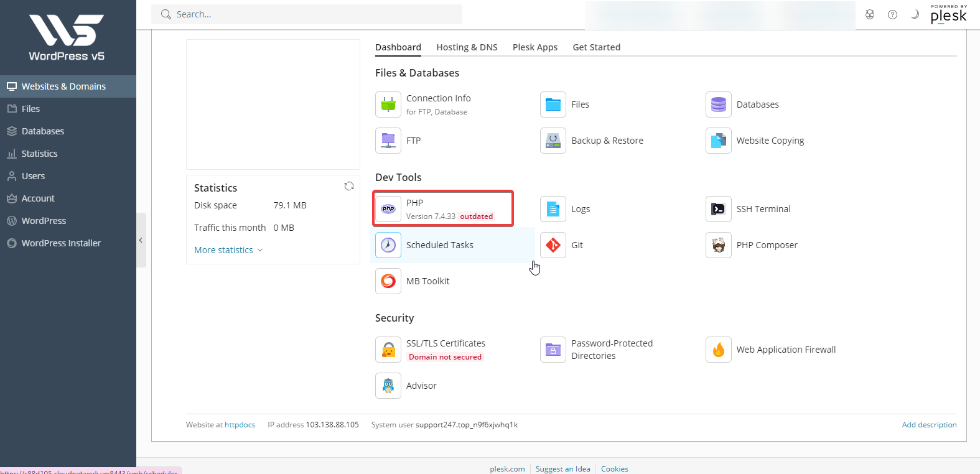Open Statistics in the sidebar

tap(68, 154)
